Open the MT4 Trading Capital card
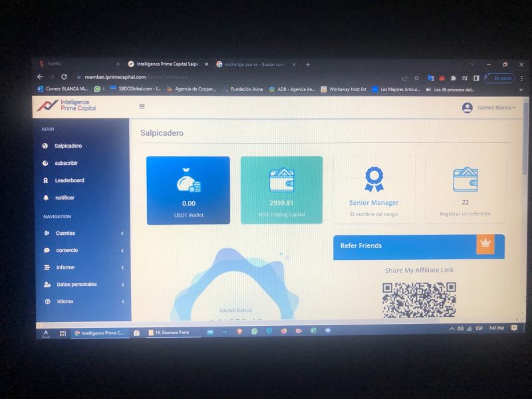The image size is (532, 399). (x=281, y=190)
